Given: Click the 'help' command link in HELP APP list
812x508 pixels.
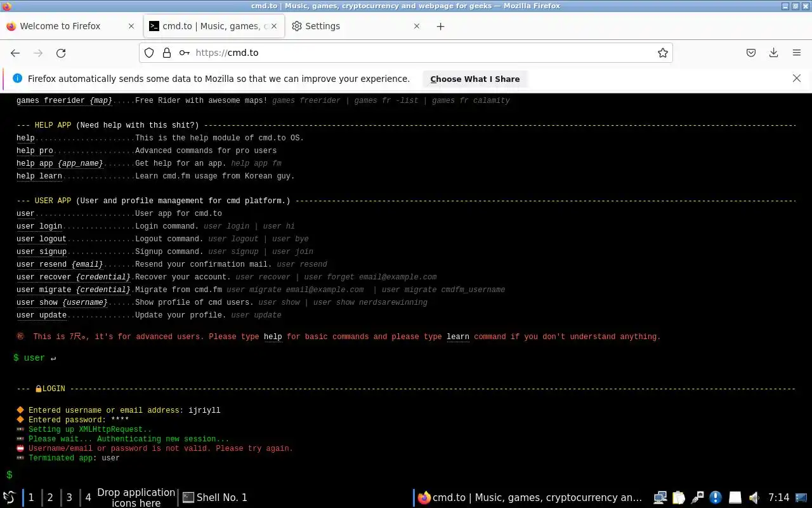Looking at the screenshot, I should click(x=25, y=138).
